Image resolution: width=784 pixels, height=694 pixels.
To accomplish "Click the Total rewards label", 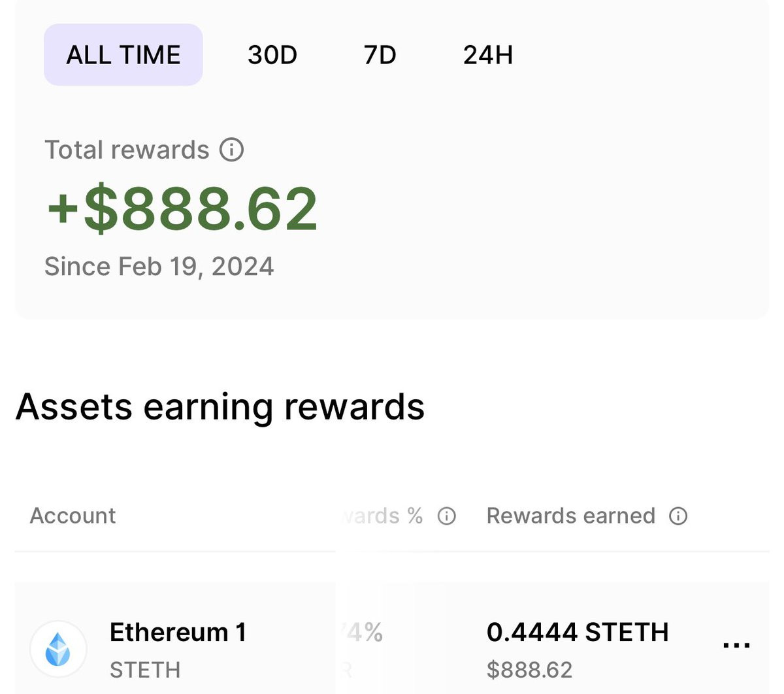I will click(x=127, y=150).
